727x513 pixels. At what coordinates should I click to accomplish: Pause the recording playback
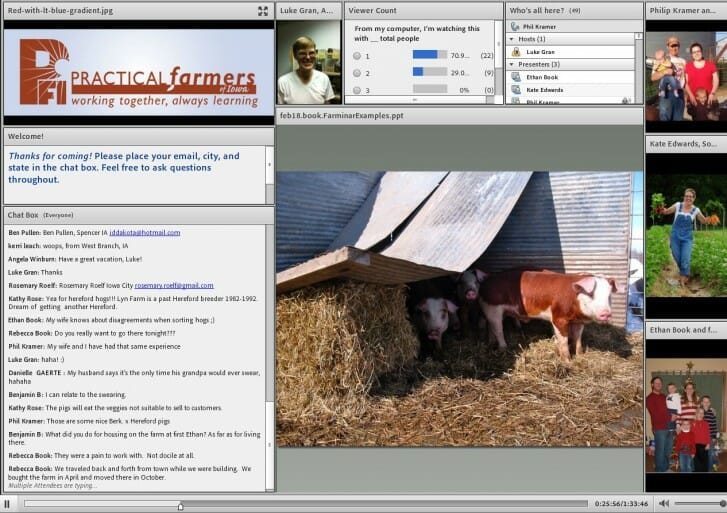[8, 504]
